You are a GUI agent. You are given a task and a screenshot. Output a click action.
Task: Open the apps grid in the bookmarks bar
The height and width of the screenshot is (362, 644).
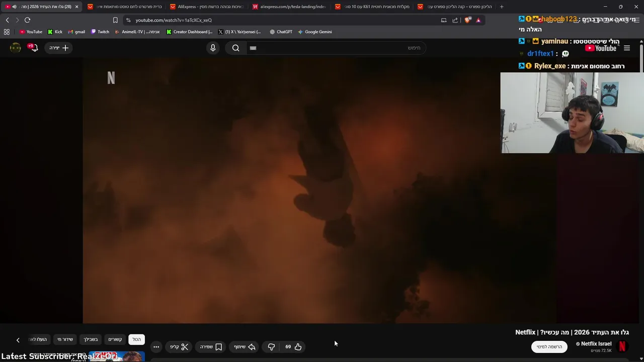coord(7,32)
